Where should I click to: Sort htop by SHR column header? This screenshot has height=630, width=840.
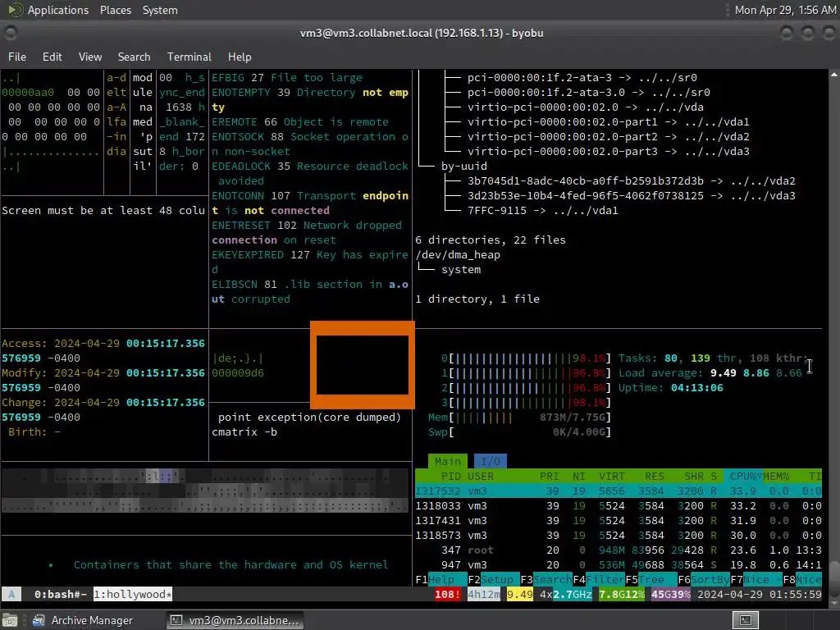click(x=694, y=477)
